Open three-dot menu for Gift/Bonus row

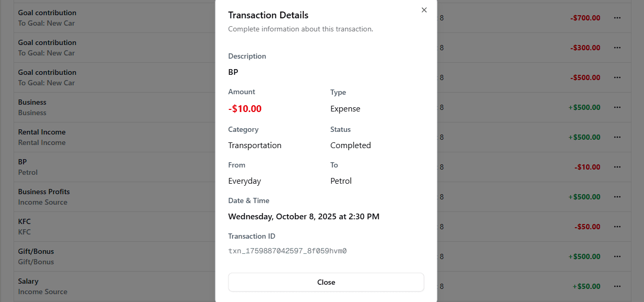617,256
